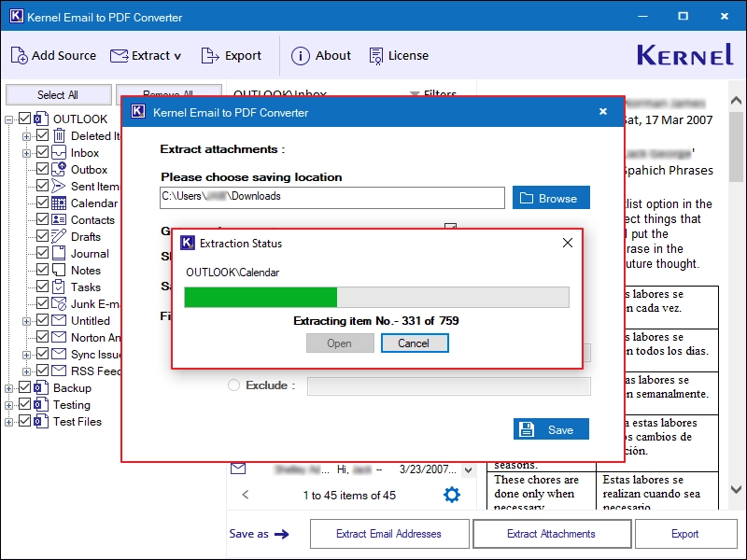Expand the Inbox tree node
This screenshot has width=747, height=560.
tap(27, 153)
